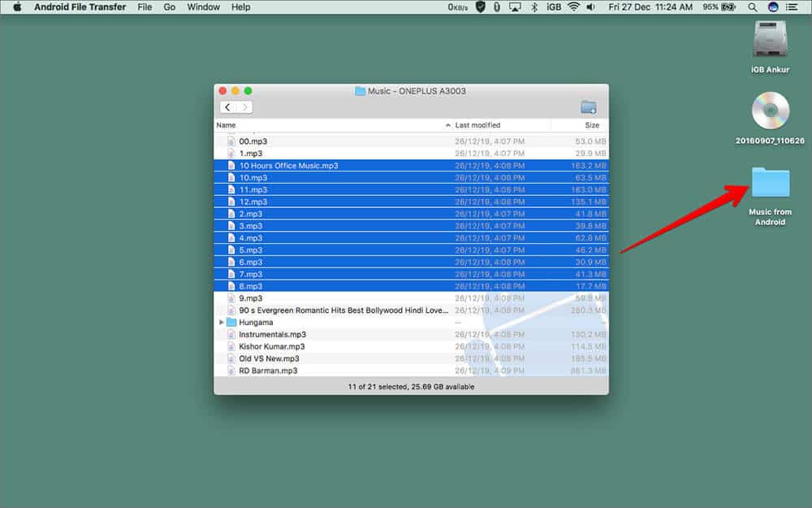Toggle the sort direction arrow
This screenshot has height=508, width=812.
click(447, 125)
